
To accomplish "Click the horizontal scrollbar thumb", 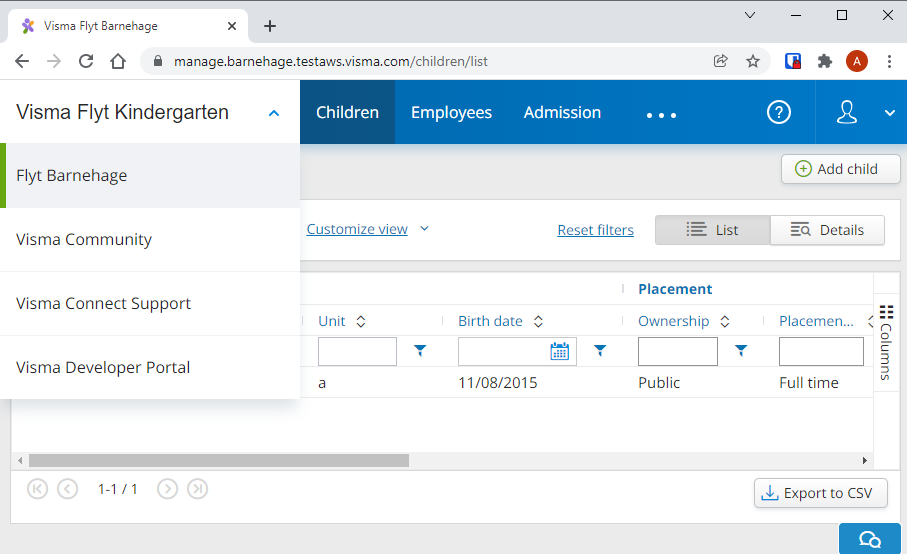I will (219, 460).
